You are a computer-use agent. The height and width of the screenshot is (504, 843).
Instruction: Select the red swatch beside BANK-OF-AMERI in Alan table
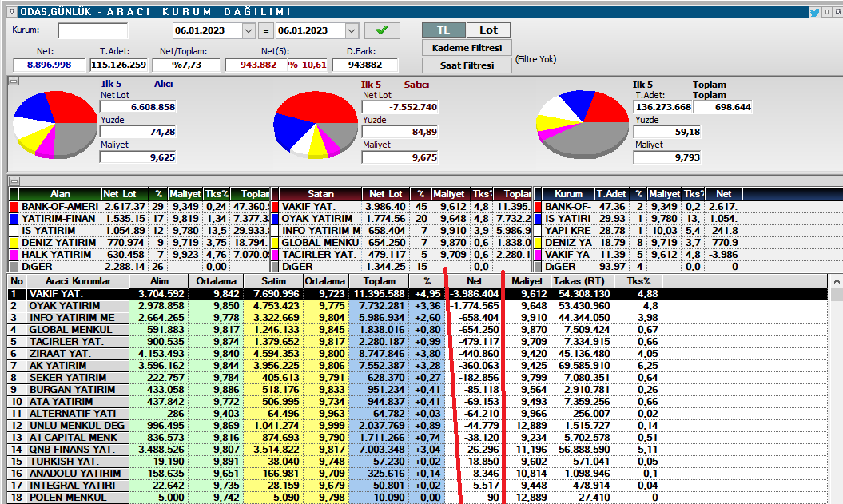[x=14, y=207]
